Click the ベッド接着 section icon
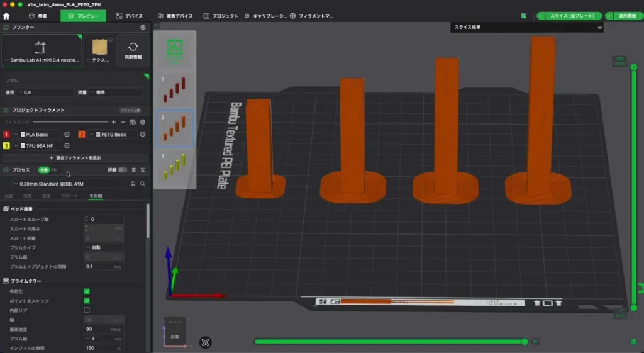The image size is (644, 353). tap(6, 209)
